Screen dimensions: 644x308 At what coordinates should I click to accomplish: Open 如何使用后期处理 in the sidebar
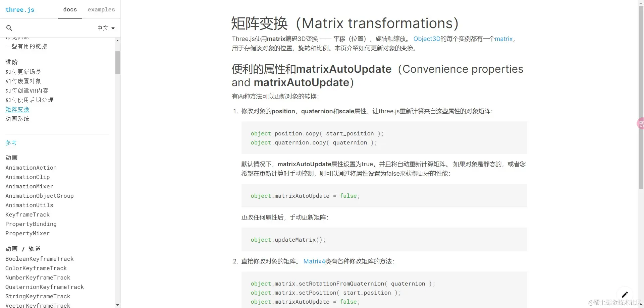tap(30, 100)
